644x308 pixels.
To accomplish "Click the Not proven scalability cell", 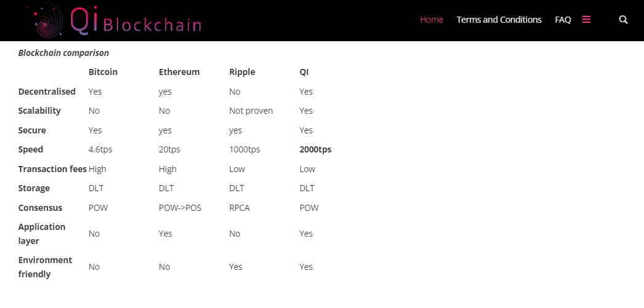I will (x=250, y=111).
